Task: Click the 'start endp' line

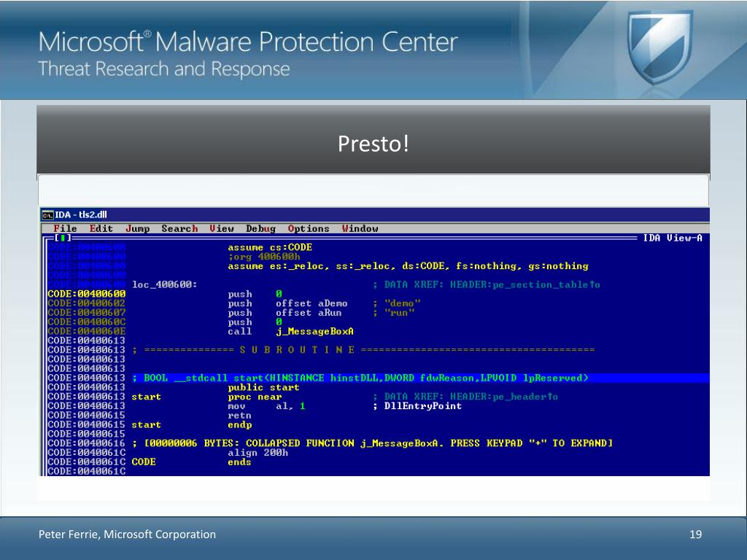Action: [192, 425]
